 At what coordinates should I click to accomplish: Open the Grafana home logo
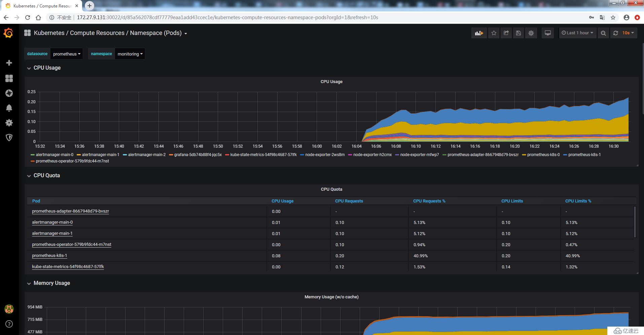pos(8,33)
